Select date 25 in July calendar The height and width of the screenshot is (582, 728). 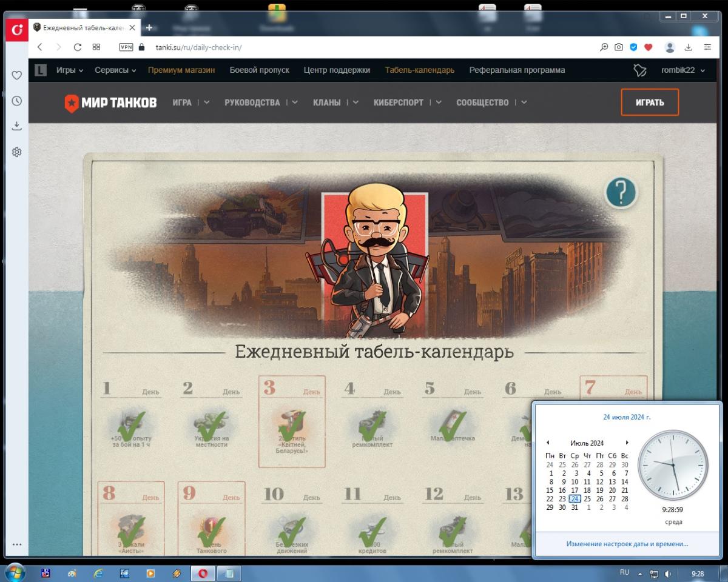(x=587, y=499)
